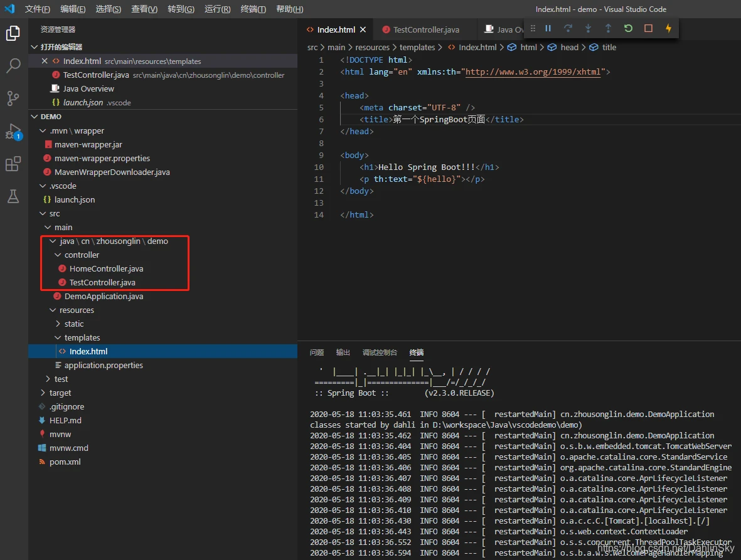The width and height of the screenshot is (741, 560).
Task: Open the 转到(G) menu
Action: (181, 9)
